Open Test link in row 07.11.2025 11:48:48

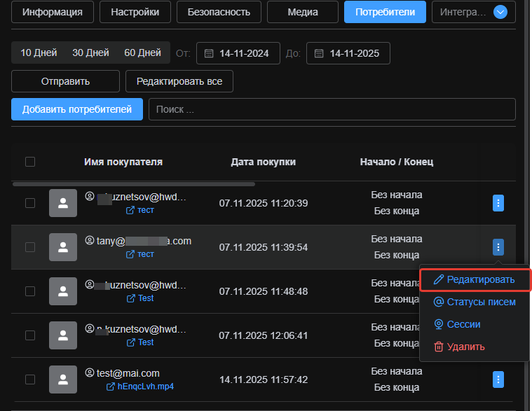point(140,298)
